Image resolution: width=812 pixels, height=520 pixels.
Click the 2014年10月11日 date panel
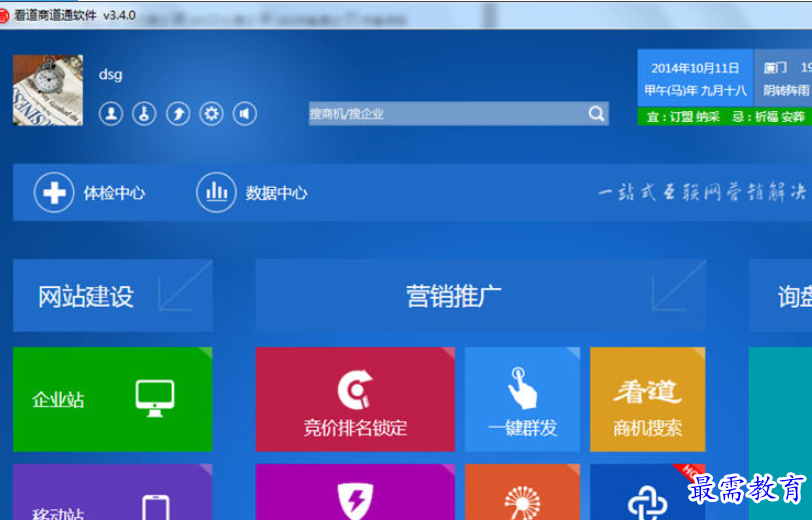coord(695,78)
